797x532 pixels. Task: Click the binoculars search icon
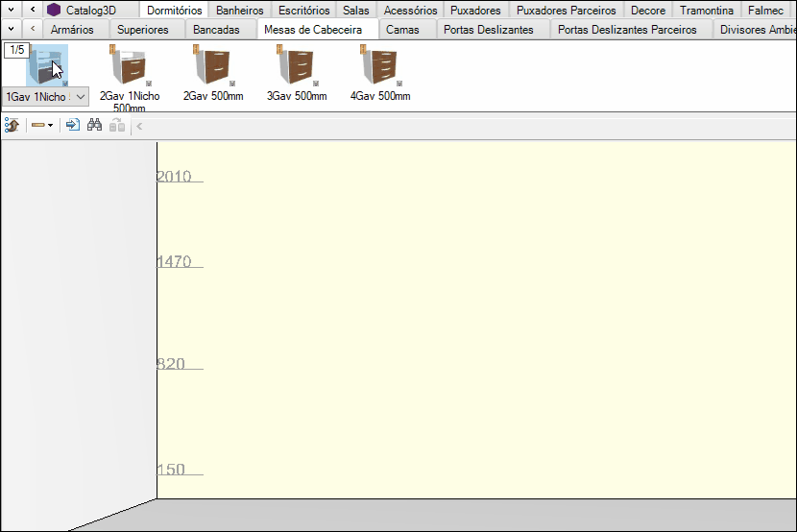point(94,125)
